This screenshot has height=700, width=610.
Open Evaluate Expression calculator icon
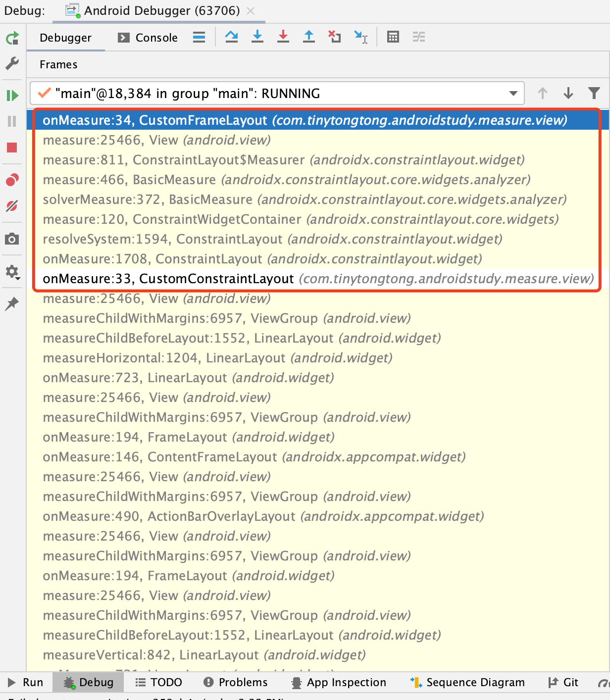point(393,37)
